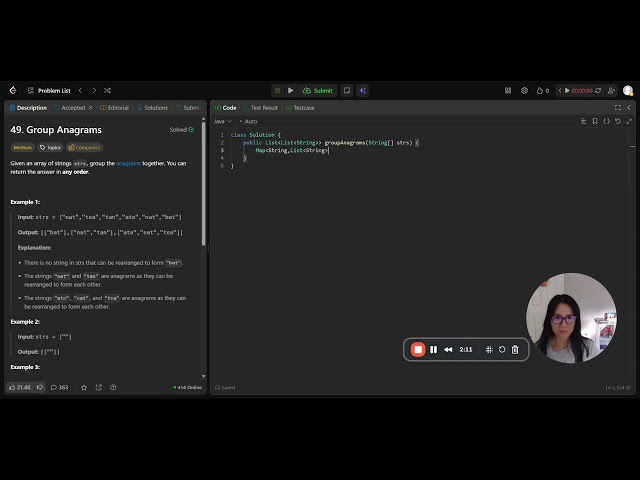Start the timer play button
The height and width of the screenshot is (480, 640).
click(x=567, y=91)
